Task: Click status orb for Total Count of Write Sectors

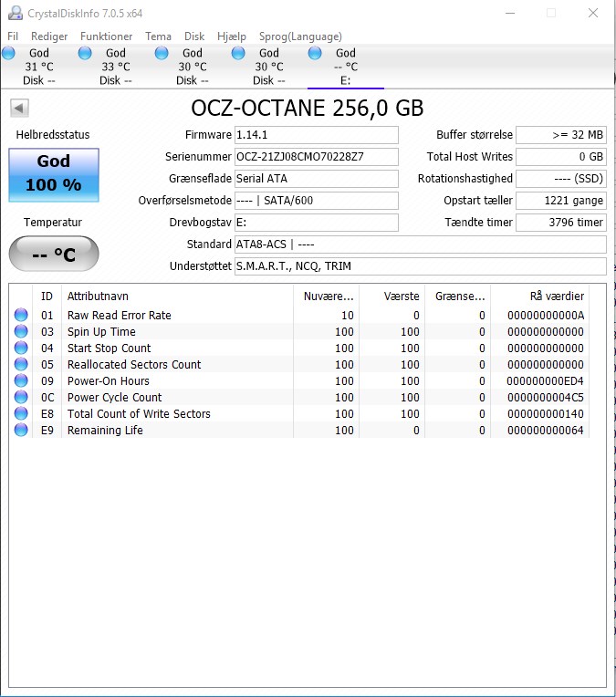Action: (21, 413)
